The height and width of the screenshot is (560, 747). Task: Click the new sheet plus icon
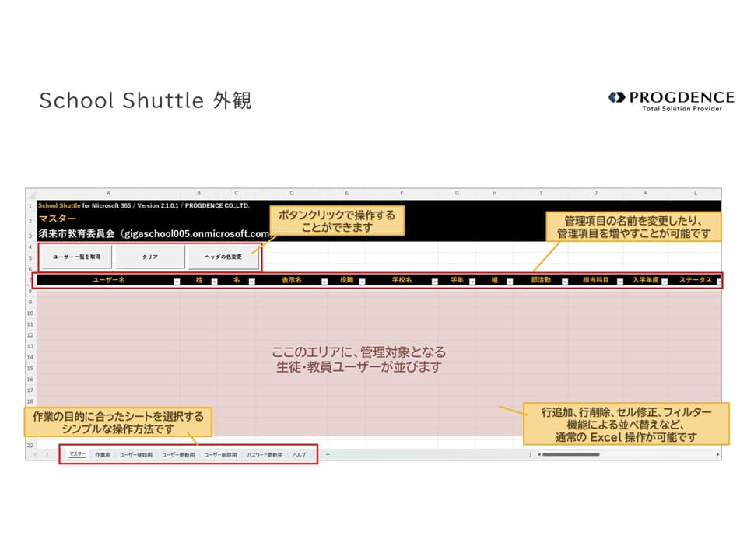327,453
